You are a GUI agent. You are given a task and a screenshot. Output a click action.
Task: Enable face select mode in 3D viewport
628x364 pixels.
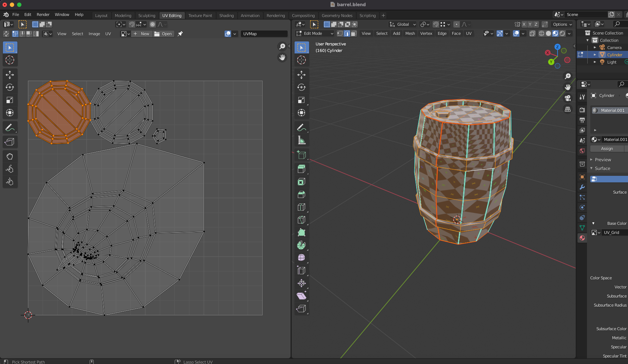point(354,33)
